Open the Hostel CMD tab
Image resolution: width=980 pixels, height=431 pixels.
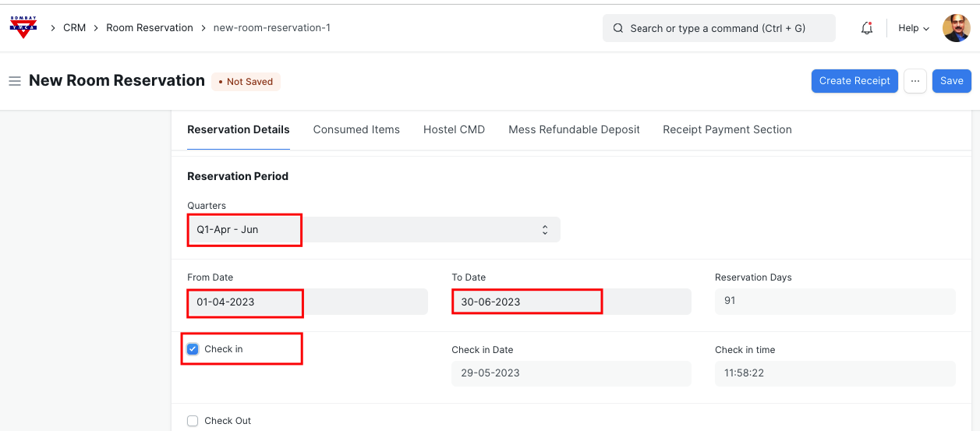tap(454, 130)
